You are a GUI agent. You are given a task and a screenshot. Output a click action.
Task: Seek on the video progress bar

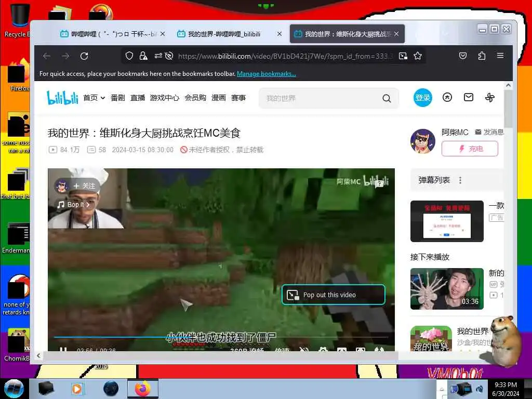click(x=220, y=337)
